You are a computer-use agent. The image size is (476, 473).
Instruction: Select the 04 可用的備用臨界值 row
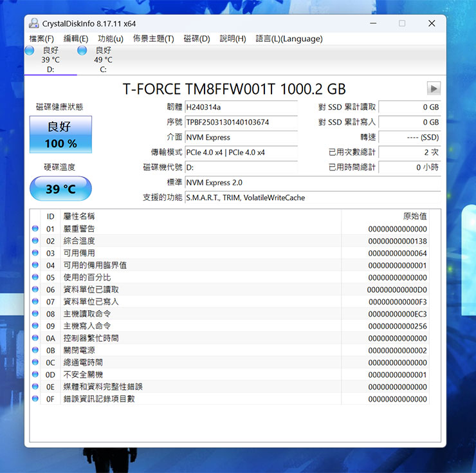click(230, 265)
